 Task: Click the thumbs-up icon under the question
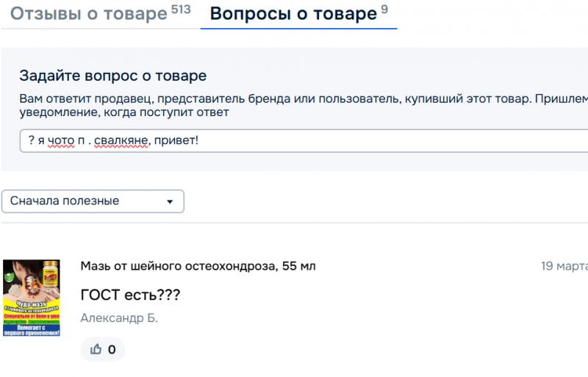click(96, 350)
